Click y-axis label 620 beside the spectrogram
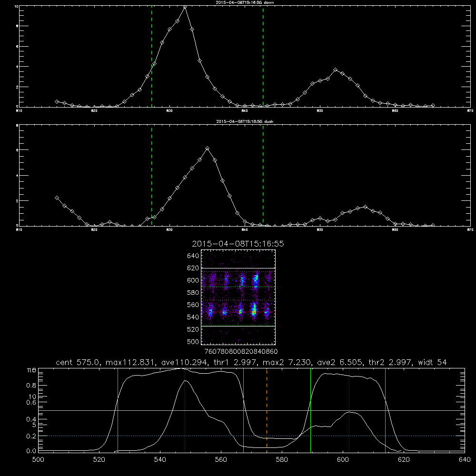This screenshot has height=476, width=476. [193, 268]
